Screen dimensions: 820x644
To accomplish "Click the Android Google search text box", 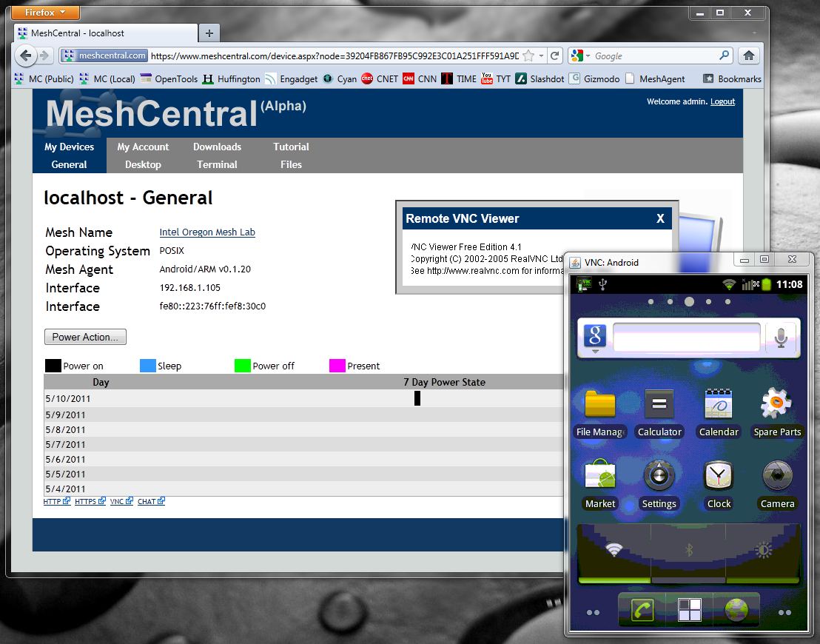I will [x=685, y=338].
